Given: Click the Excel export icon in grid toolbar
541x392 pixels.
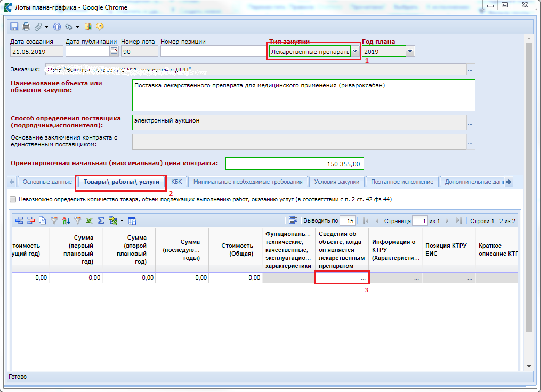Looking at the screenshot, I should pyautogui.click(x=89, y=220).
